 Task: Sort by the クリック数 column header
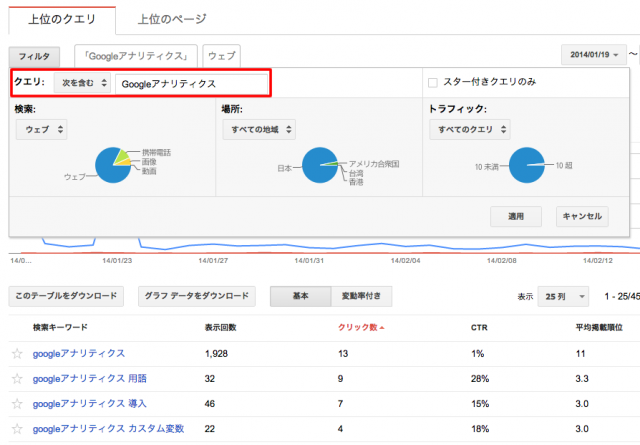click(x=361, y=327)
